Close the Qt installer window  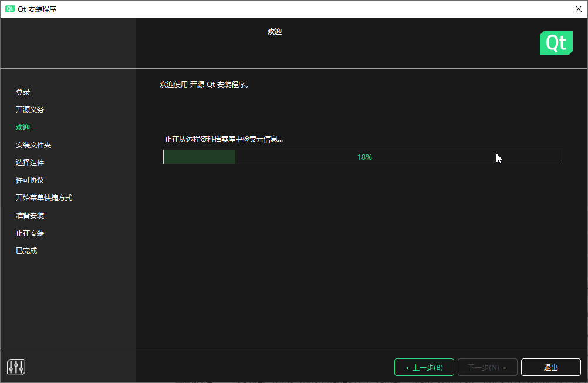coord(578,9)
